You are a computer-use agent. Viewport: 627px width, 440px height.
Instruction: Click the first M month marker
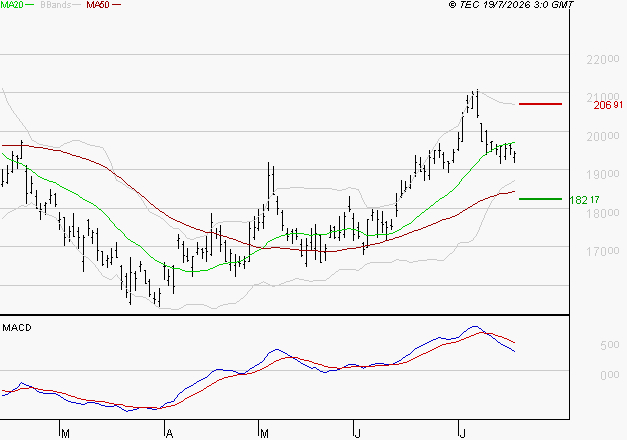pyautogui.click(x=66, y=434)
